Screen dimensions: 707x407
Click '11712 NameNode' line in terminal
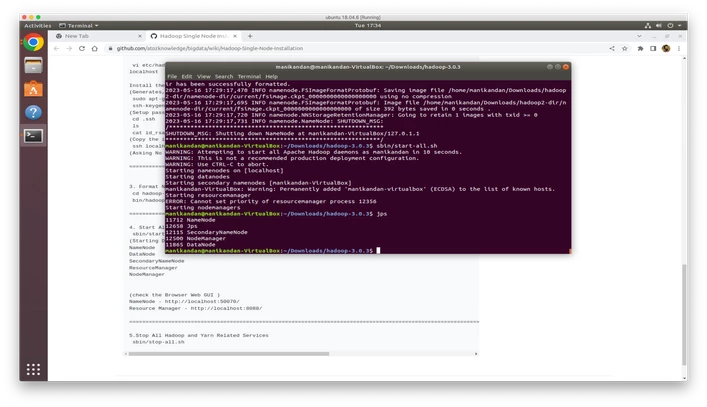coord(190,220)
